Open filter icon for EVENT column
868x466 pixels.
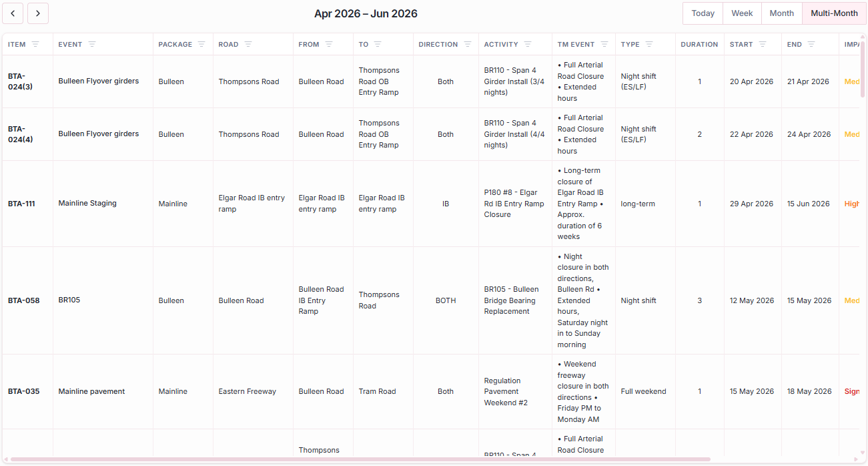tap(92, 44)
